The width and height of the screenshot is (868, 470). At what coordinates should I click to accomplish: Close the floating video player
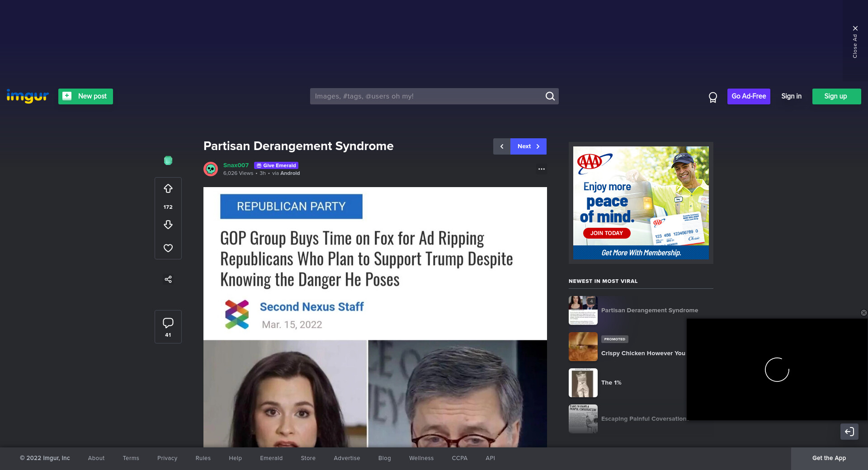pyautogui.click(x=863, y=313)
